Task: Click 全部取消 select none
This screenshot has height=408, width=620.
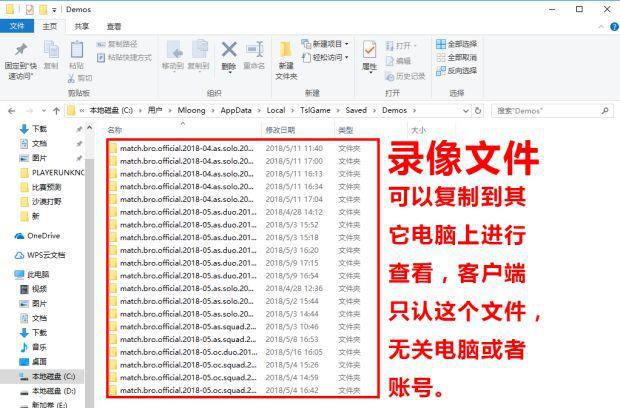Action: [457, 58]
